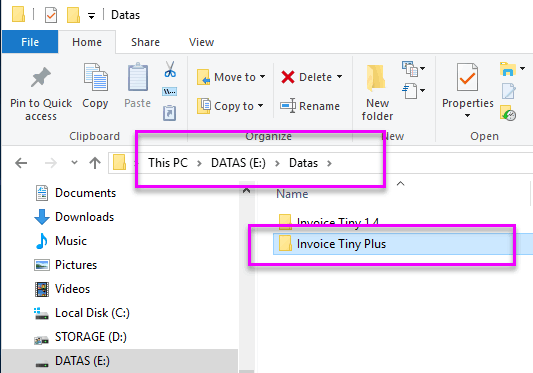This screenshot has height=373, width=533.
Task: Switch to the Home ribbon tab
Action: pos(87,42)
